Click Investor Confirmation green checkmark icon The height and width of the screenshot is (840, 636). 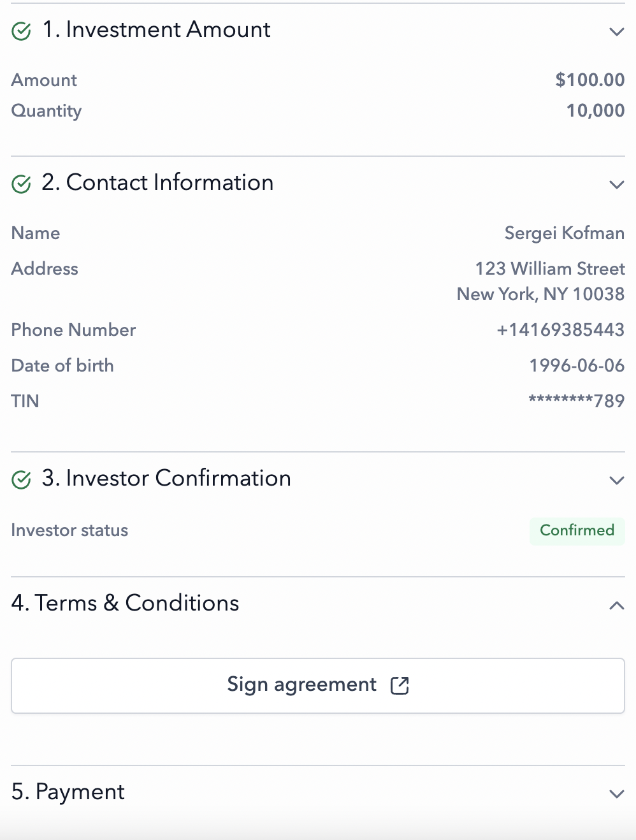tap(21, 479)
